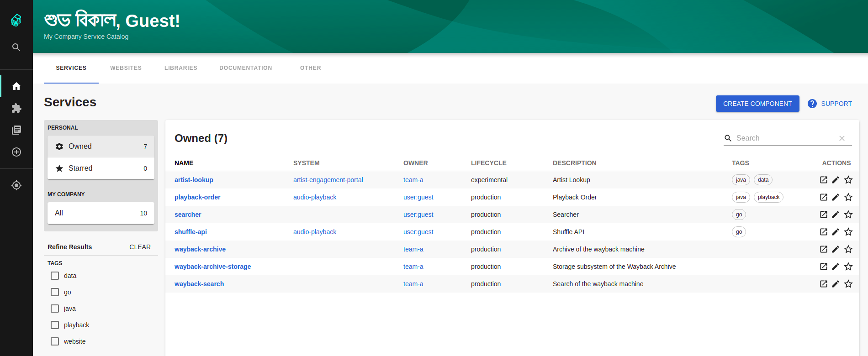The height and width of the screenshot is (356, 868).
Task: View source for shuffle-api row
Action: [824, 232]
